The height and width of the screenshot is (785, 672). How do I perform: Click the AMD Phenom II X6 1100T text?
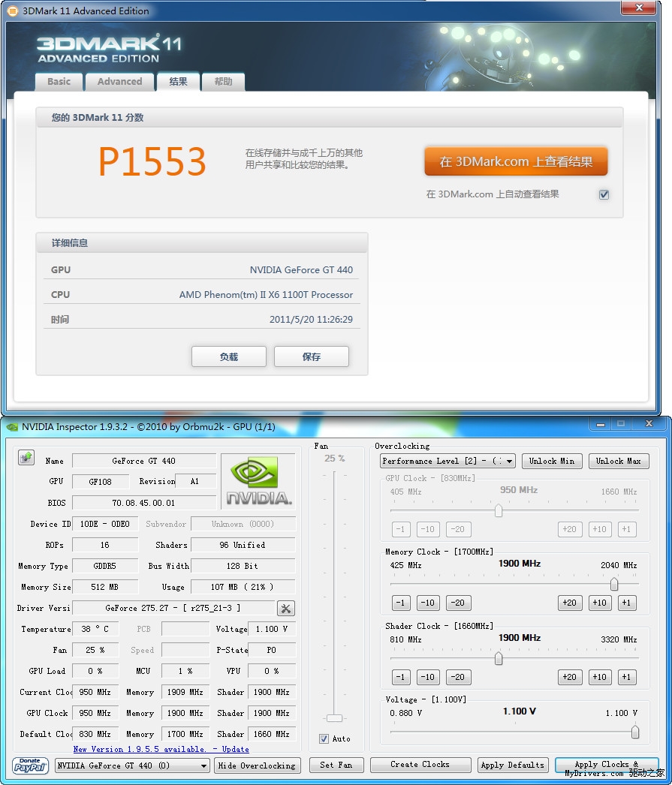[266, 295]
